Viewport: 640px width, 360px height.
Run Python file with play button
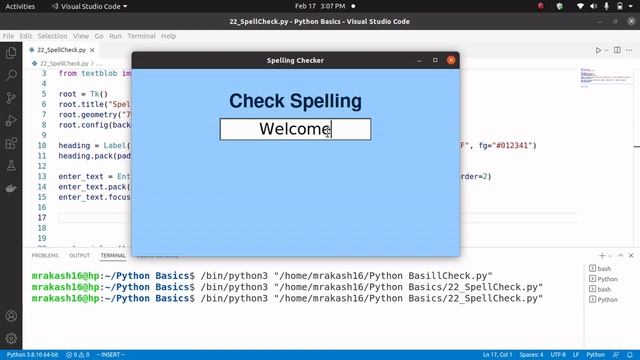click(x=598, y=50)
